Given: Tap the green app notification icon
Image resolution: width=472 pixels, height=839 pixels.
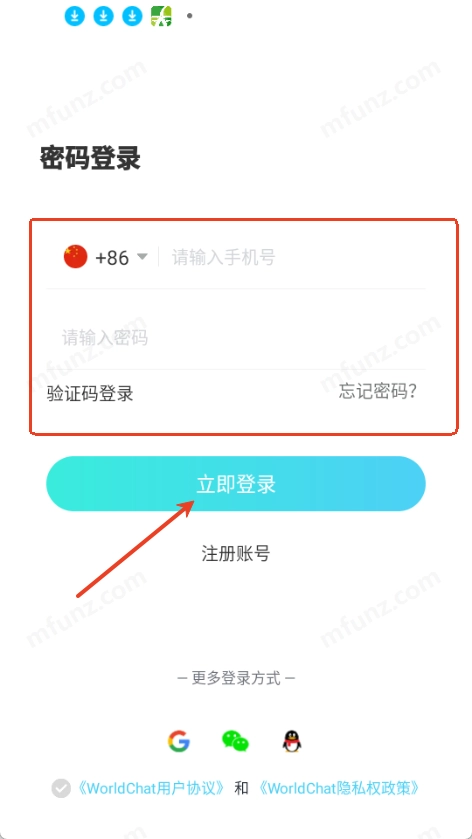Looking at the screenshot, I should coord(161,16).
